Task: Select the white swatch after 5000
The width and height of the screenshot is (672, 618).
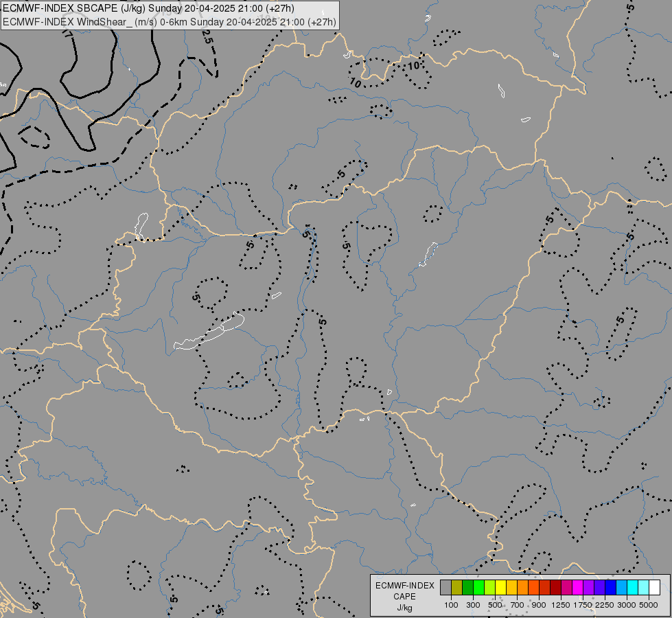Action: [655, 587]
